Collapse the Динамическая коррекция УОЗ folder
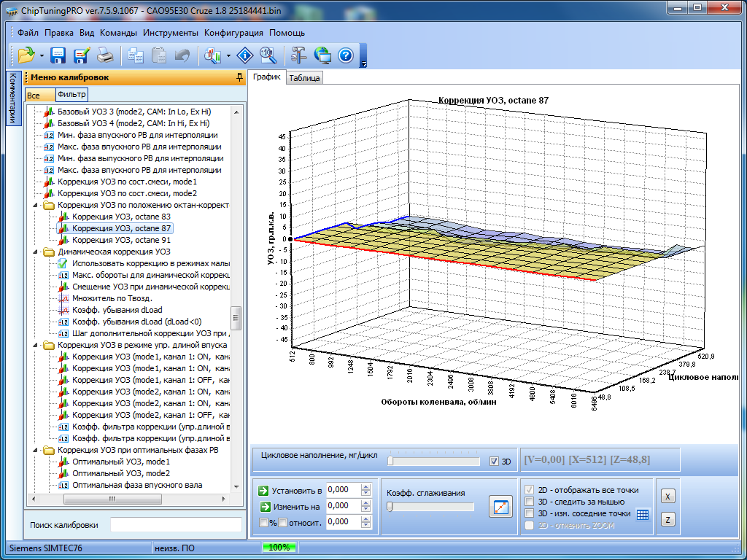Screen dimensions: 747x560 click(x=34, y=252)
